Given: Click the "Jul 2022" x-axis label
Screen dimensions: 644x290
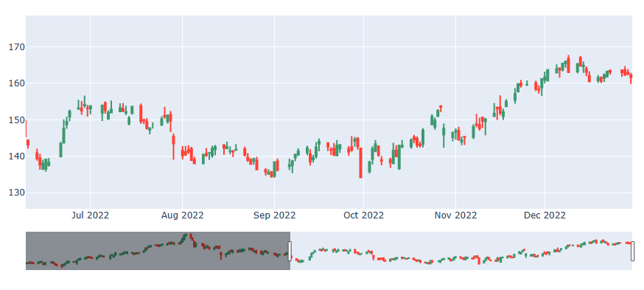Looking at the screenshot, I should pyautogui.click(x=91, y=215).
